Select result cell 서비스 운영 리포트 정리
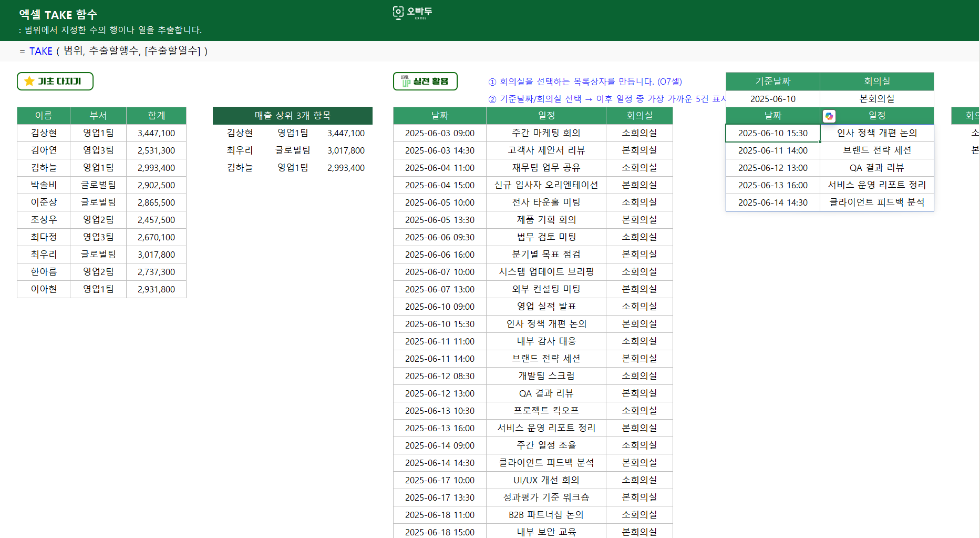Viewport: 980px width, 538px height. click(876, 185)
